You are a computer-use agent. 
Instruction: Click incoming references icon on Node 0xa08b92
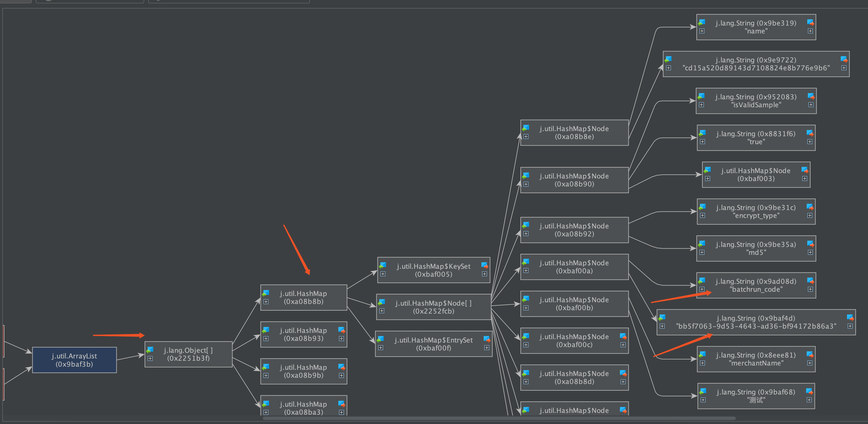(x=526, y=225)
